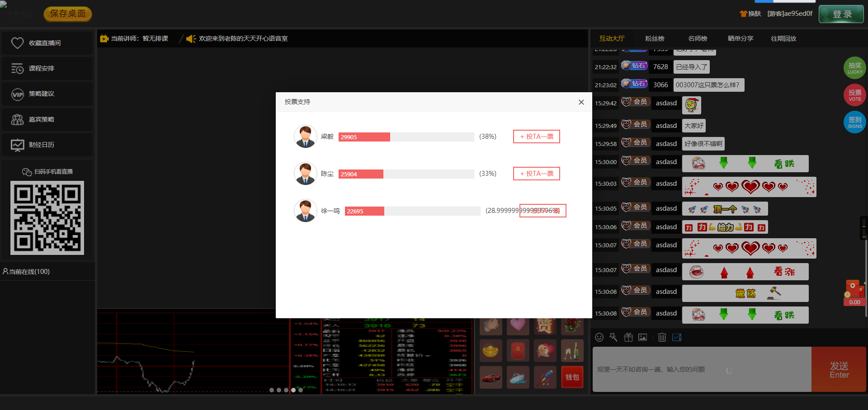Click the 当前讲师 camera icon
Image resolution: width=868 pixels, height=410 pixels.
click(x=104, y=39)
